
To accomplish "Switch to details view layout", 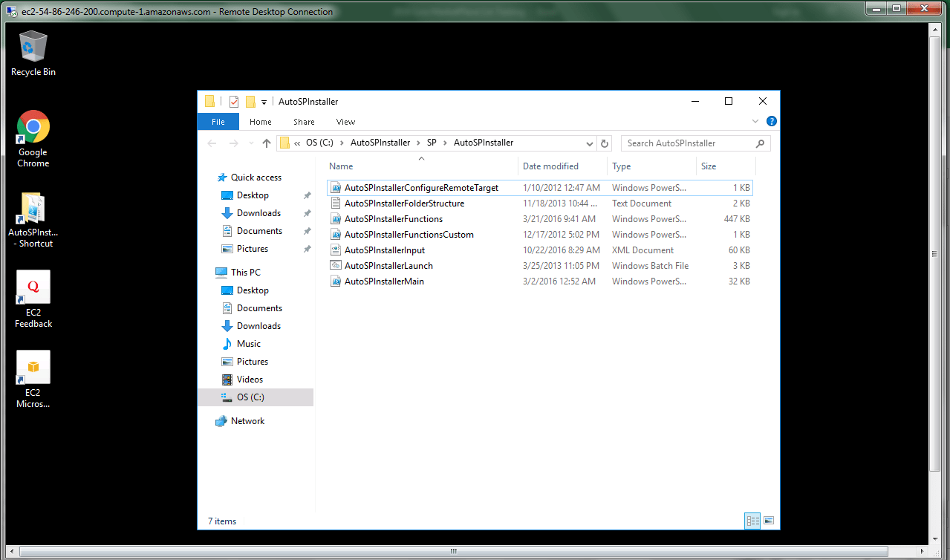I will tap(752, 521).
